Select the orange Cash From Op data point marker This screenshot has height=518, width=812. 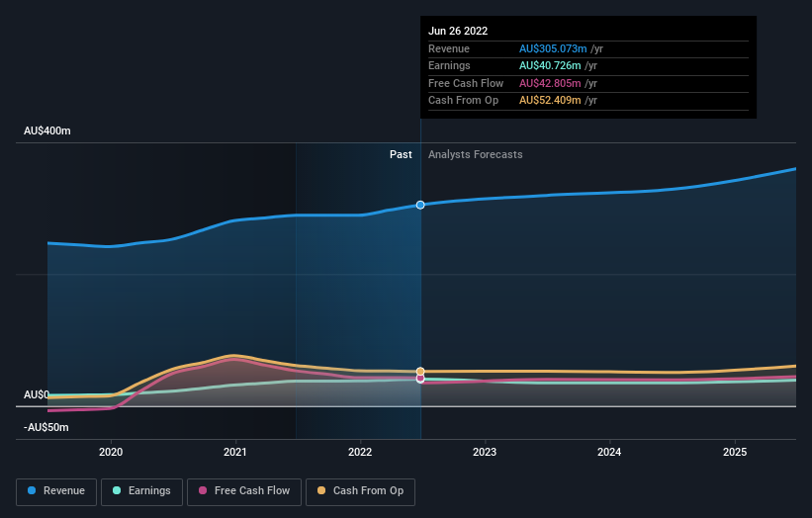click(x=420, y=372)
